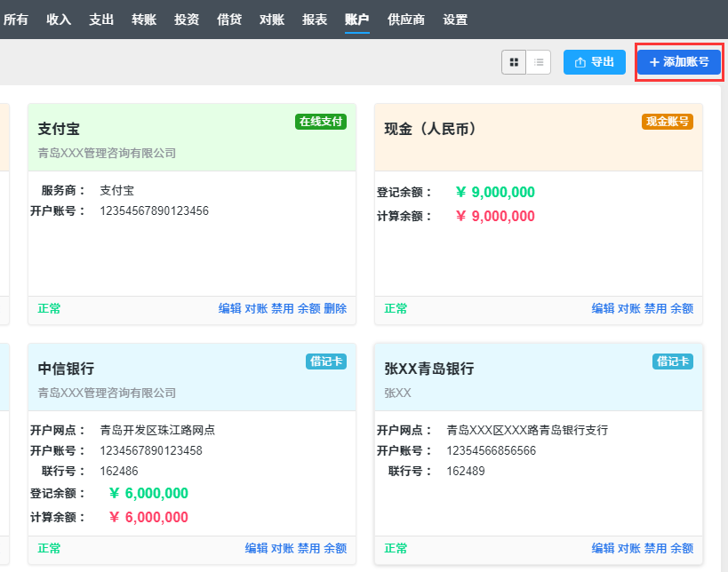This screenshot has width=728, height=572.
Task: Open the 收入 income tab
Action: point(59,20)
